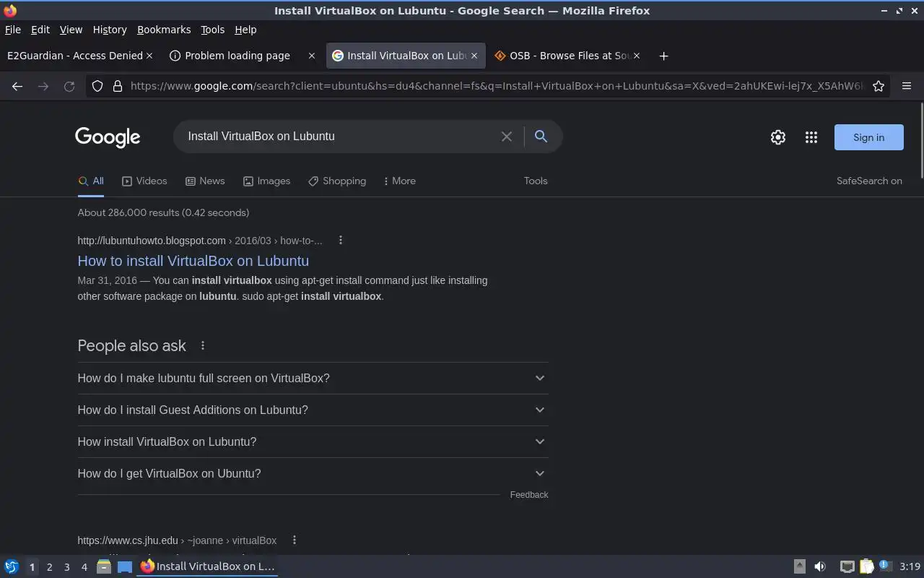Screen dimensions: 924x578
Task: Click the Google logo
Action: 108,137
